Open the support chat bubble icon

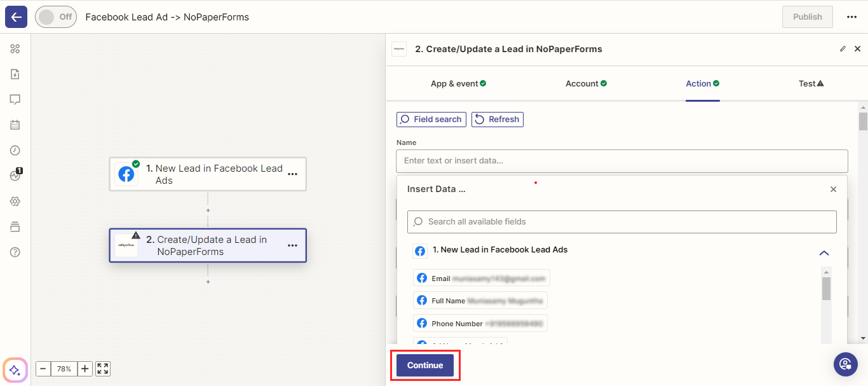[x=846, y=364]
